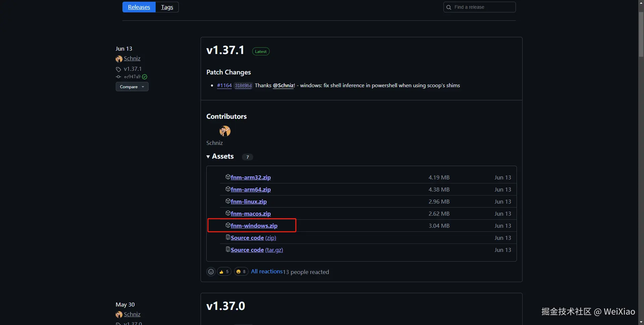Screen dimensions: 644x325
Task: Download fnm-linux.zip
Action: [249, 202]
